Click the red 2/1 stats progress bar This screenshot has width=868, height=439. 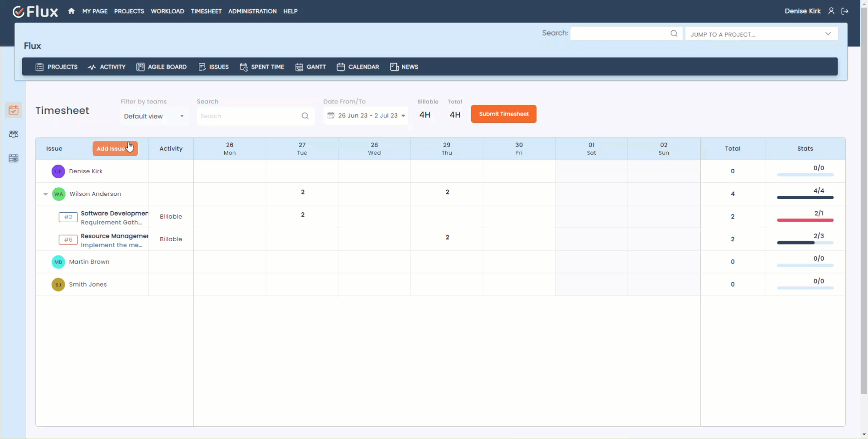[805, 220]
